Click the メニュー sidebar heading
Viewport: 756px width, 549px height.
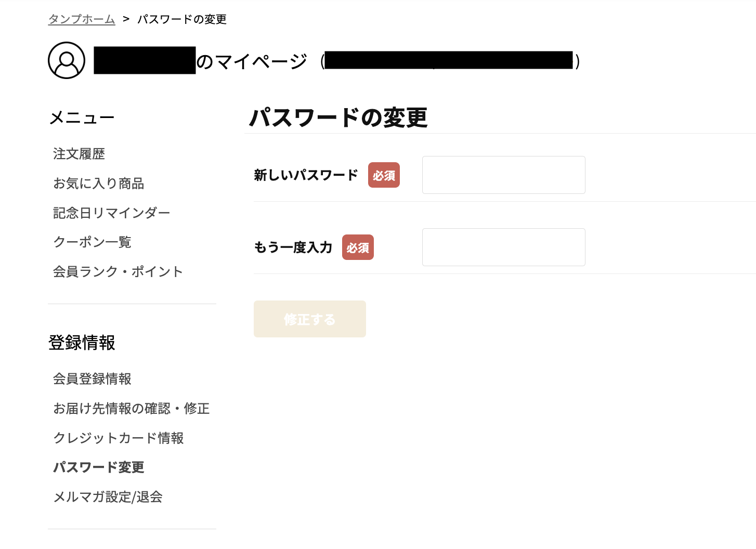point(82,117)
